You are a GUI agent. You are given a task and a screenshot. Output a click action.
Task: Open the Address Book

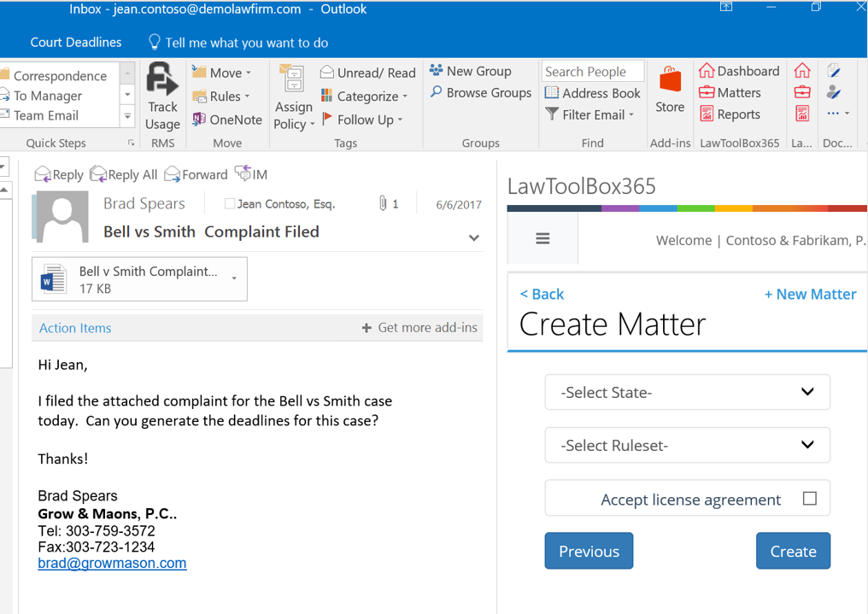tap(592, 93)
